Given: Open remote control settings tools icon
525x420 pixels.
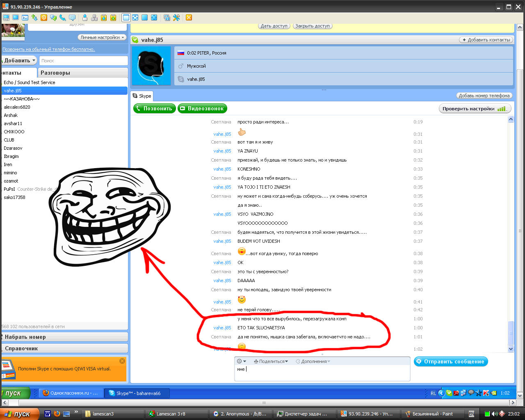Looking at the screenshot, I should pos(176,18).
